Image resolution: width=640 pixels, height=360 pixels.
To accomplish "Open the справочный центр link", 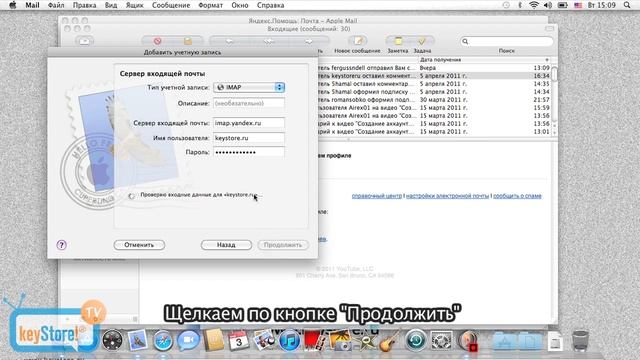I will (377, 196).
